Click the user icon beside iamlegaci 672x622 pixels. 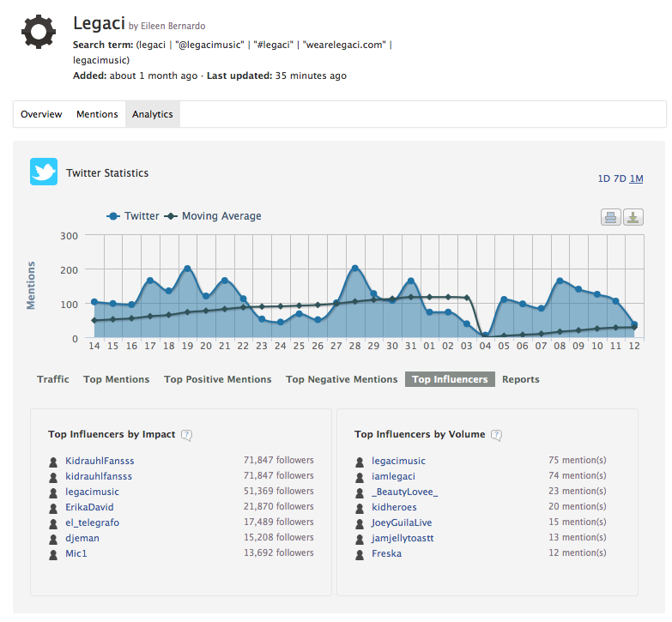[x=360, y=476]
